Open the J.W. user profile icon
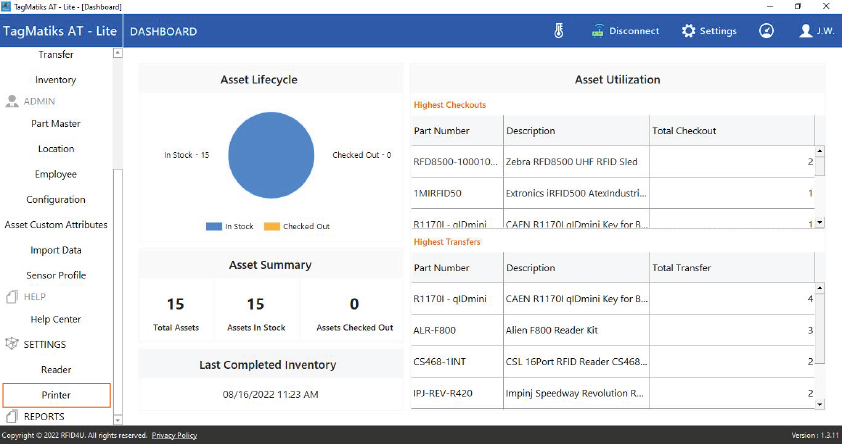This screenshot has height=444, width=842. pos(806,31)
